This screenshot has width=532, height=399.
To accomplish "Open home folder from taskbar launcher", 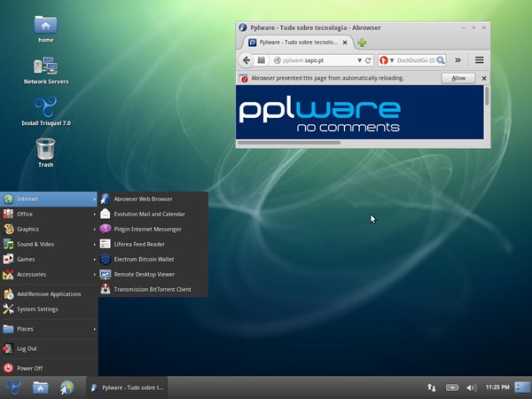I will (41, 387).
